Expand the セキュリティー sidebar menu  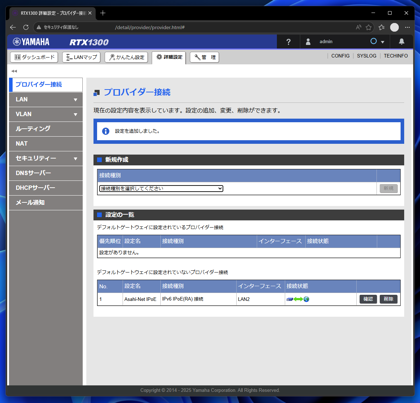46,158
